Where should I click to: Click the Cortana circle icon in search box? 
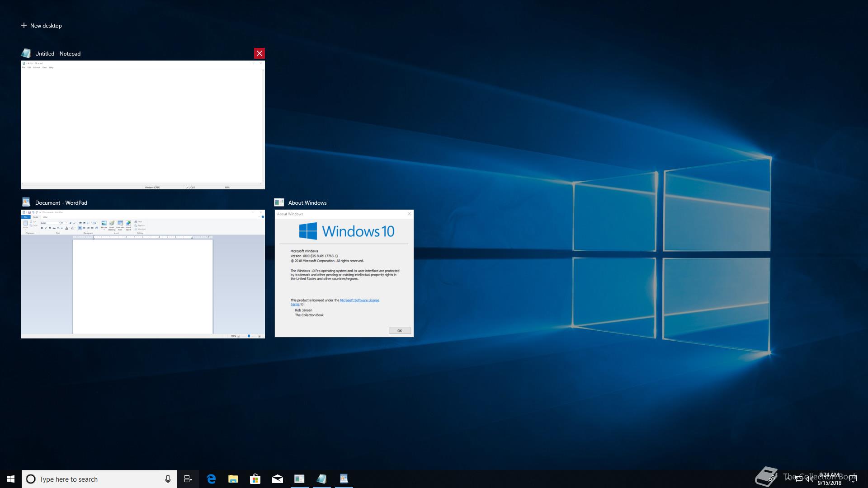31,479
